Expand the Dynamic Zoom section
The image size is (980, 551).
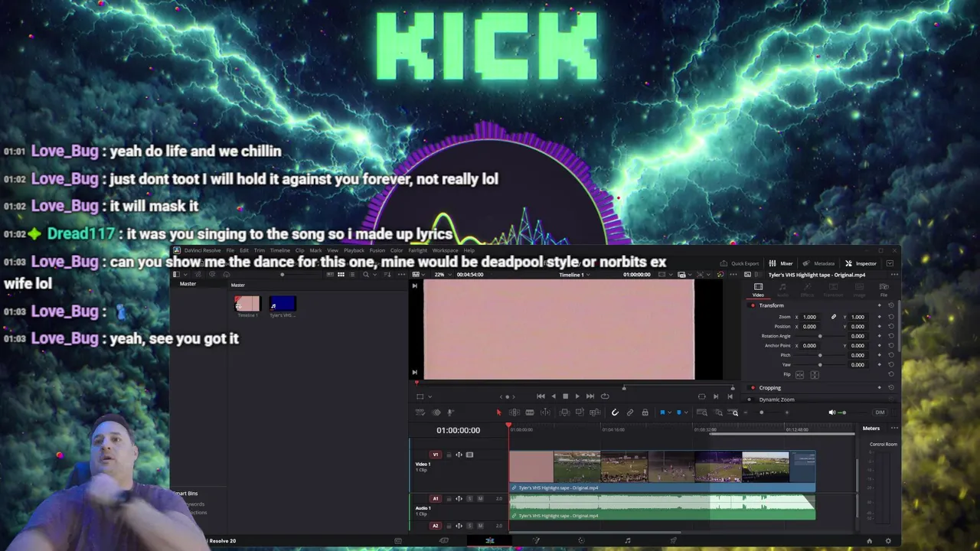point(776,399)
